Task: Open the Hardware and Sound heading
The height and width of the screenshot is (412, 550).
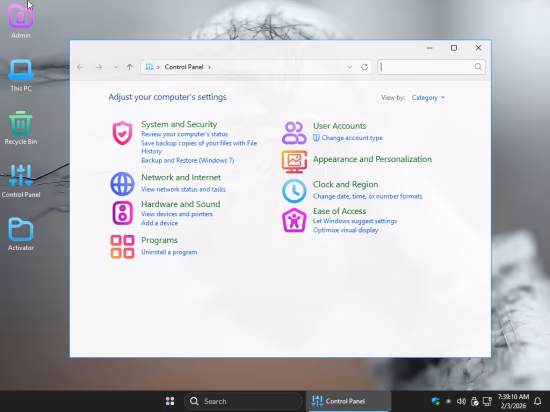Action: coord(181,204)
